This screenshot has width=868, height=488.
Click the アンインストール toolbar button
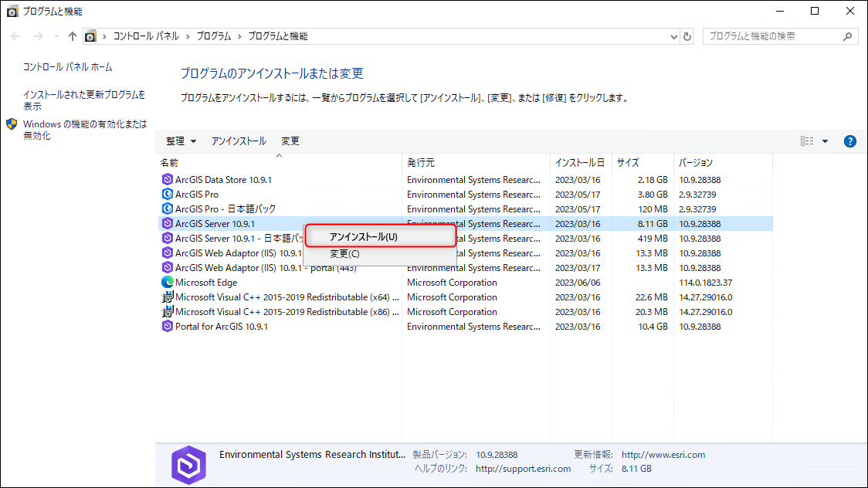tap(239, 141)
